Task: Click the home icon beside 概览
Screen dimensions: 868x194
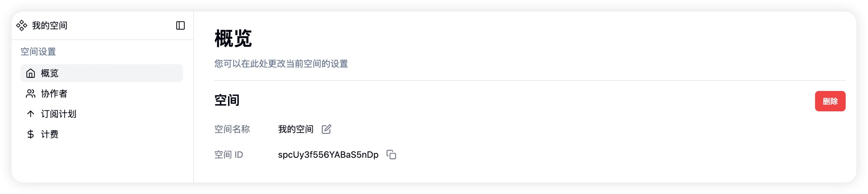Action: (31, 73)
